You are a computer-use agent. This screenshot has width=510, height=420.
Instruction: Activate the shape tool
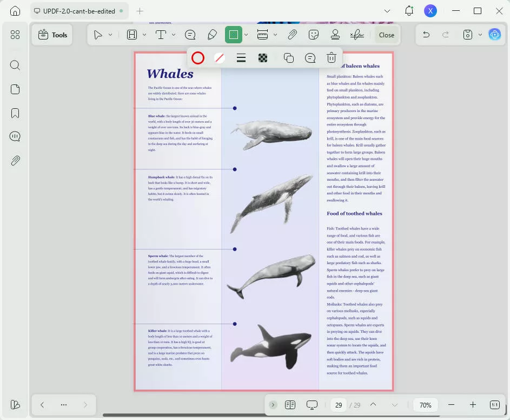point(234,34)
